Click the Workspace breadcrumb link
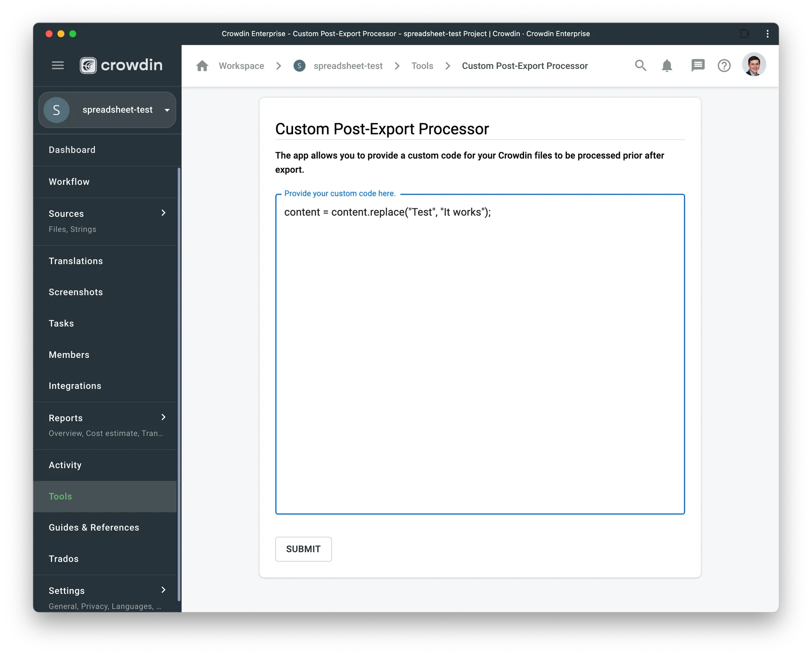This screenshot has height=656, width=812. tap(241, 66)
